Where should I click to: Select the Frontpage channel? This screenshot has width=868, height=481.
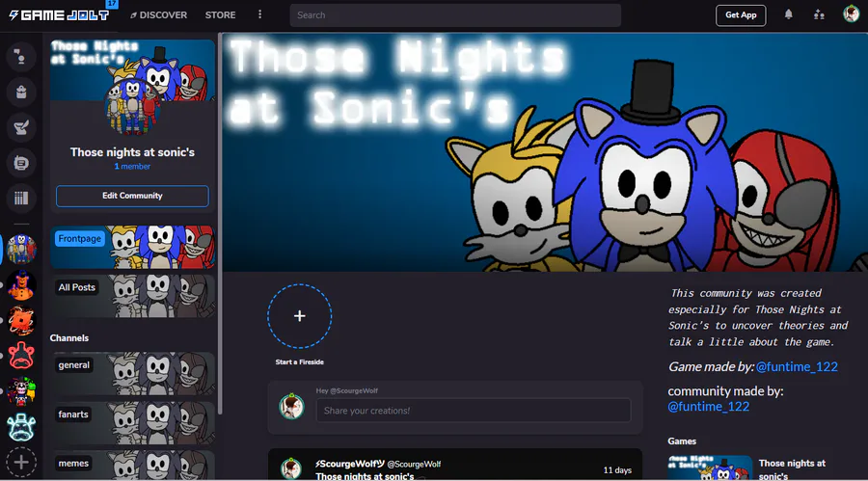click(x=132, y=247)
